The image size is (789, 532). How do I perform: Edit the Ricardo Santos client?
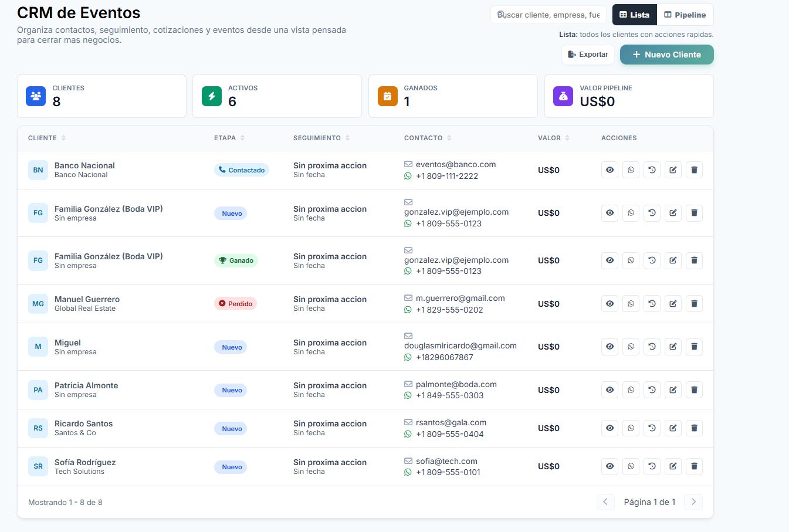click(x=673, y=428)
